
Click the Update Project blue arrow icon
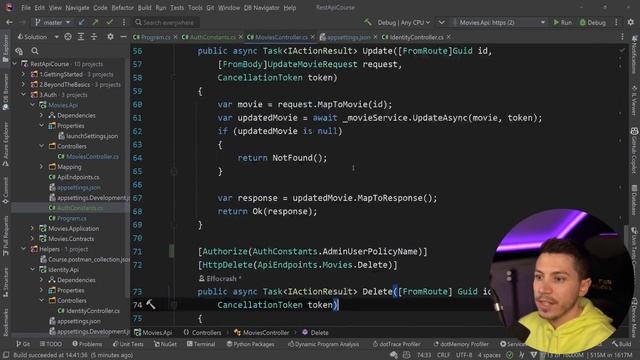coord(82,22)
